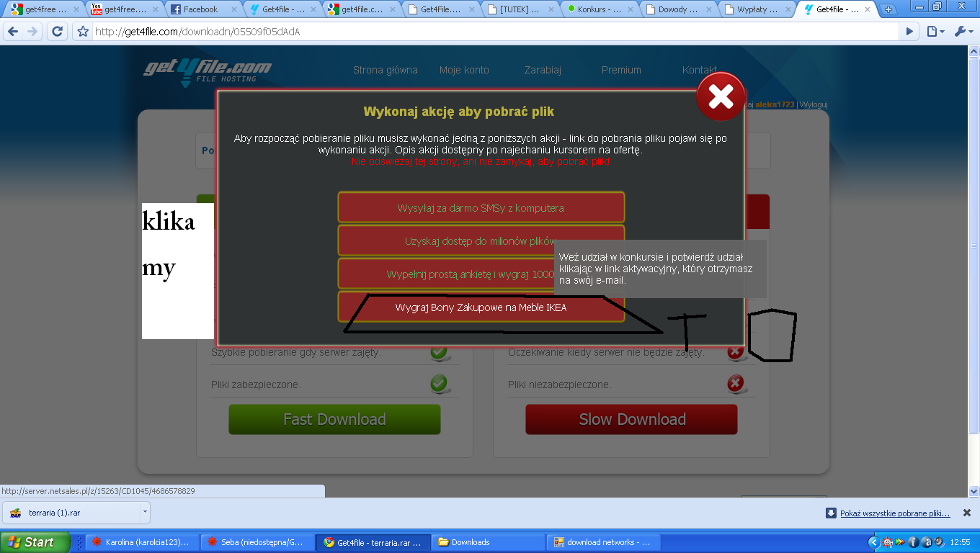Open the terraria (1).rar download options arrow

(145, 513)
